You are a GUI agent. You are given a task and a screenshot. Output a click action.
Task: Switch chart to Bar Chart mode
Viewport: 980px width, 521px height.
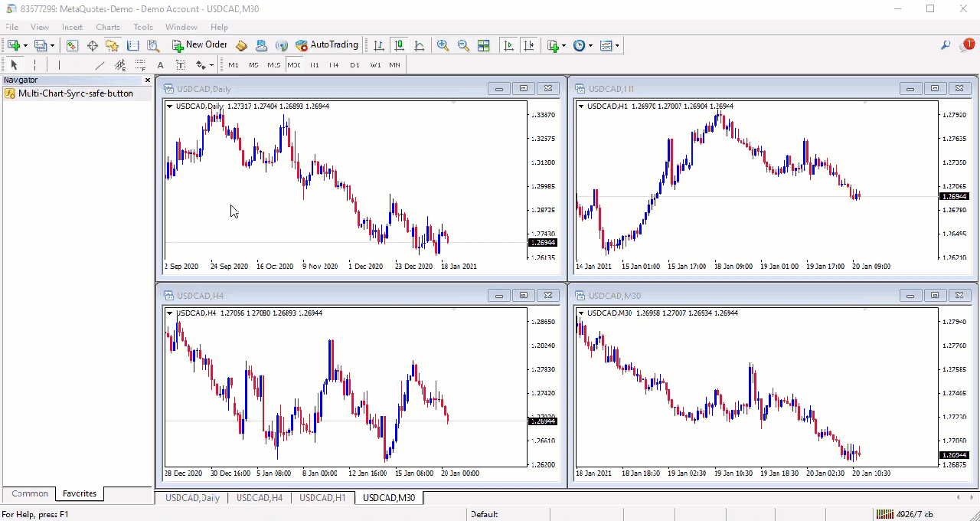(378, 46)
